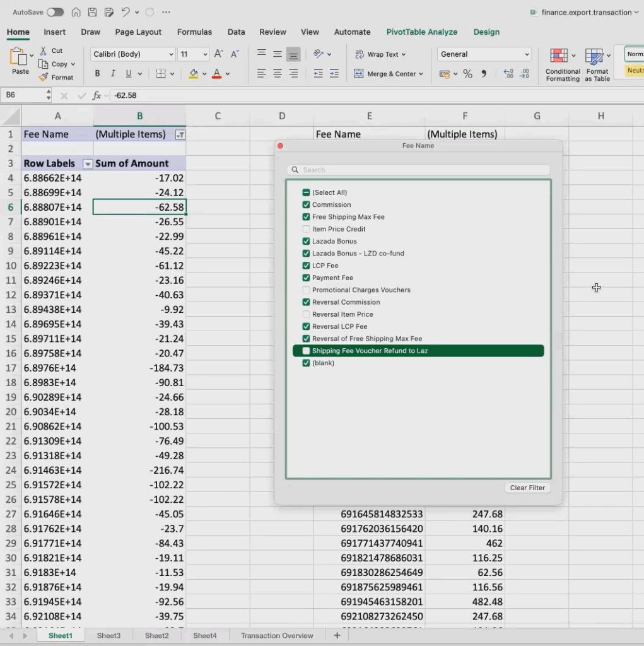Image resolution: width=644 pixels, height=646 pixels.
Task: Check Shipping Fee Voucher Refund checkbox
Action: point(307,351)
